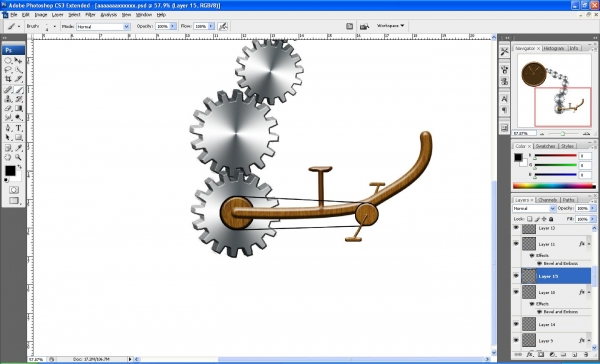The height and width of the screenshot is (364, 600).
Task: Select the Healing Brush tool
Action: pyautogui.click(x=8, y=90)
